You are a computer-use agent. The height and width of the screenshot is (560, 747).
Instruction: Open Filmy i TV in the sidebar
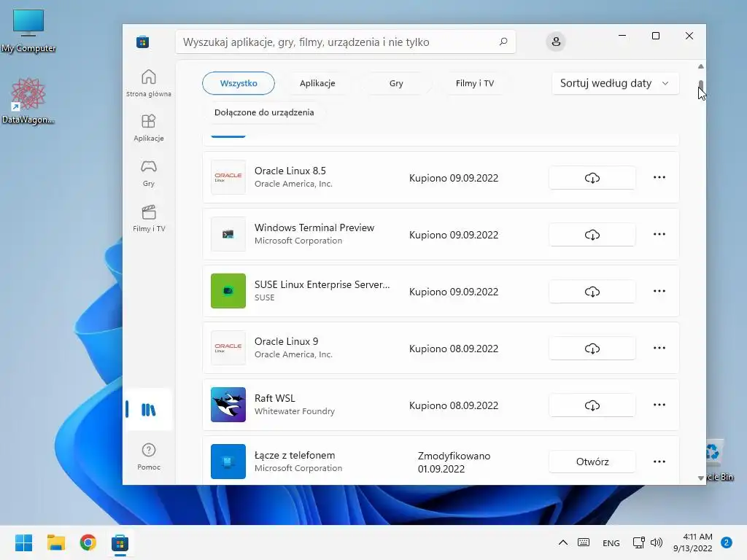pos(149,219)
